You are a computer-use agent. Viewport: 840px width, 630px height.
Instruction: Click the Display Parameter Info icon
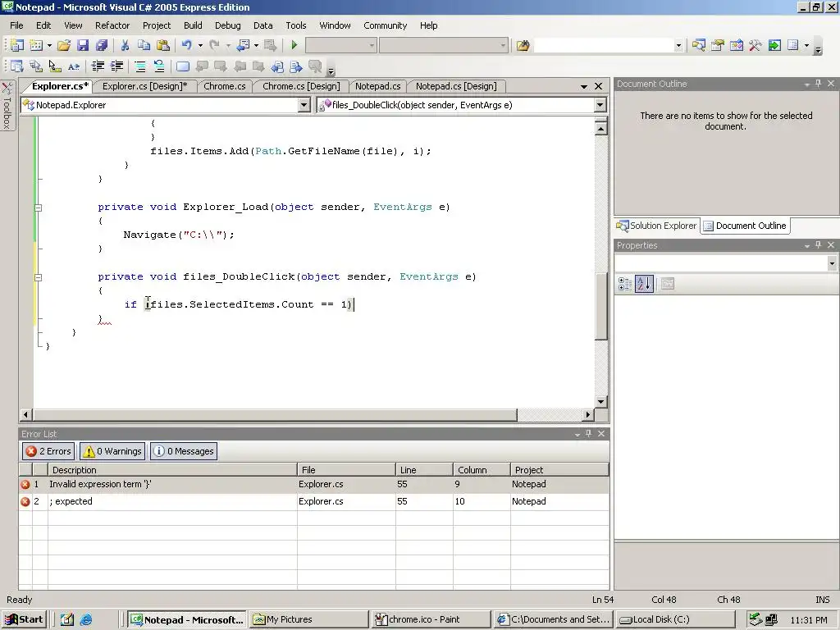[36, 66]
